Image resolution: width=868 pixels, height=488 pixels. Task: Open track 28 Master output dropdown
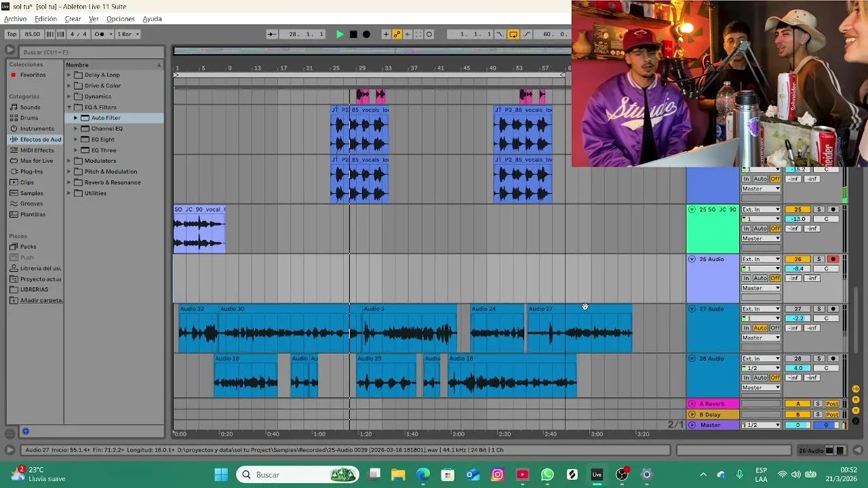tap(761, 387)
